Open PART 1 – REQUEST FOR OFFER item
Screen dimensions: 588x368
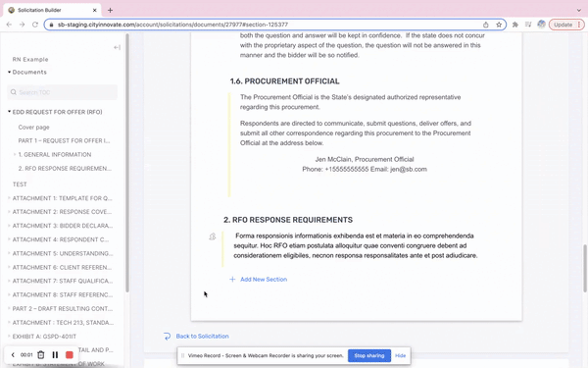(x=64, y=140)
